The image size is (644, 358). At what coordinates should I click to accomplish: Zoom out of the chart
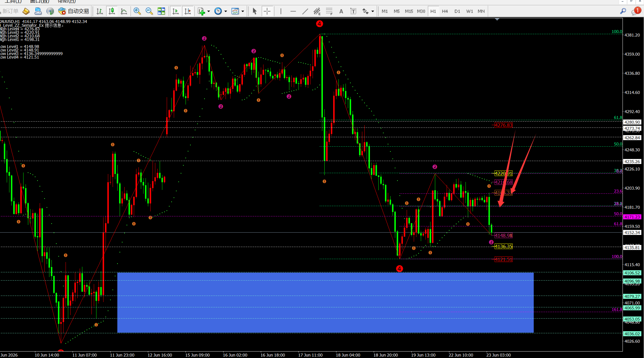tap(149, 11)
